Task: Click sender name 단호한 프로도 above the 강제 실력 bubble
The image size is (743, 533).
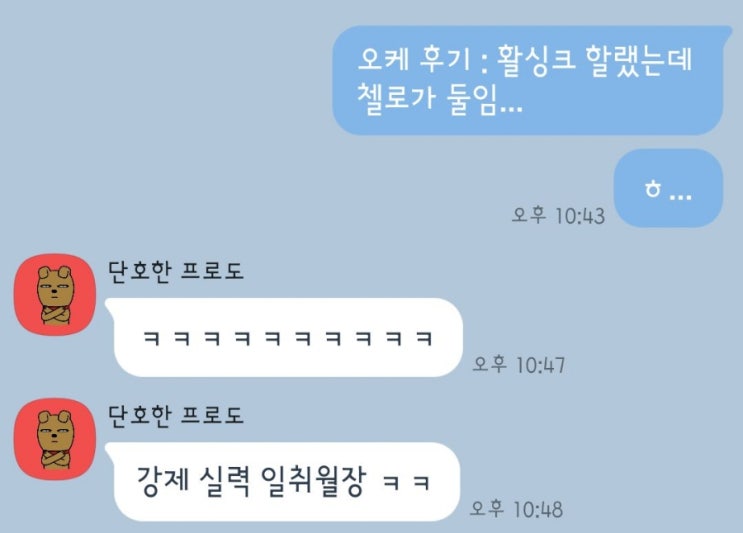Action: click(x=176, y=416)
